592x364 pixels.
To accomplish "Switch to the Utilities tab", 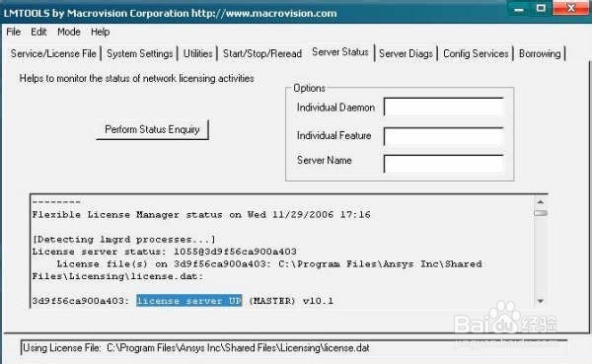I will click(x=198, y=53).
